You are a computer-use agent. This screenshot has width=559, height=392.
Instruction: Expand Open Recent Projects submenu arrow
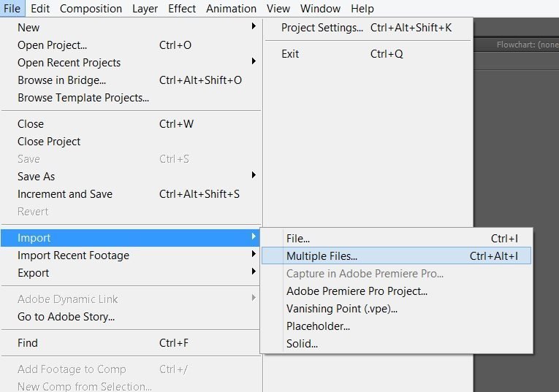(x=254, y=61)
